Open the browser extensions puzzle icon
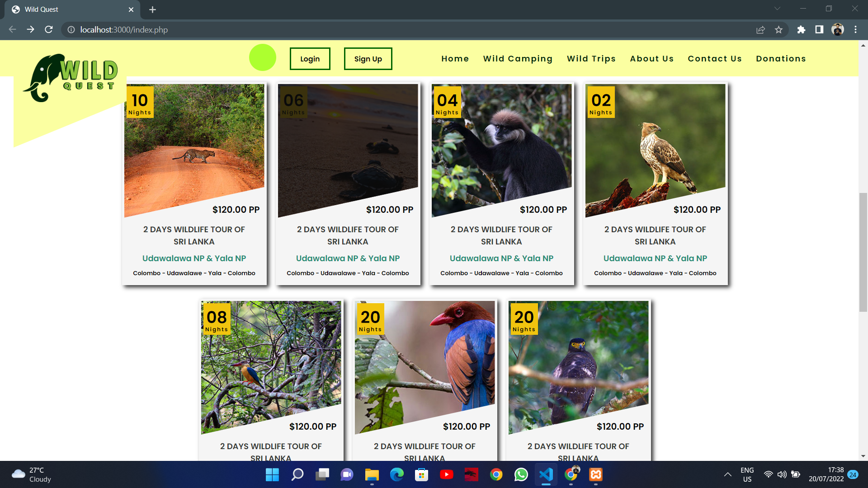This screenshot has height=488, width=868. point(801,29)
